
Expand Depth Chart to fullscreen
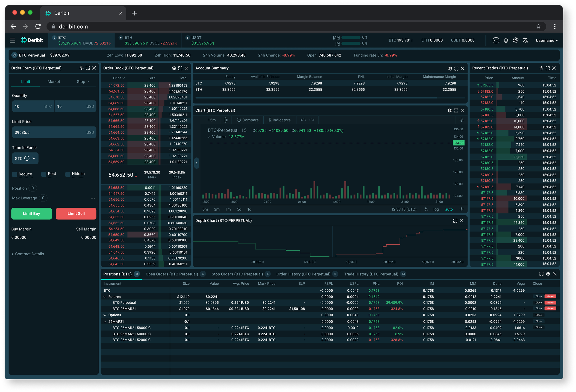pos(455,221)
